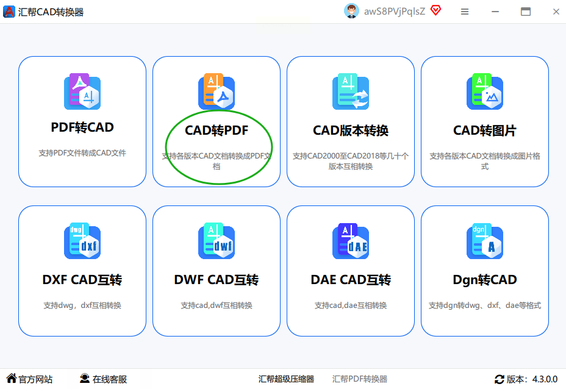
Task: Click the customer service headset icon
Action: click(x=84, y=379)
